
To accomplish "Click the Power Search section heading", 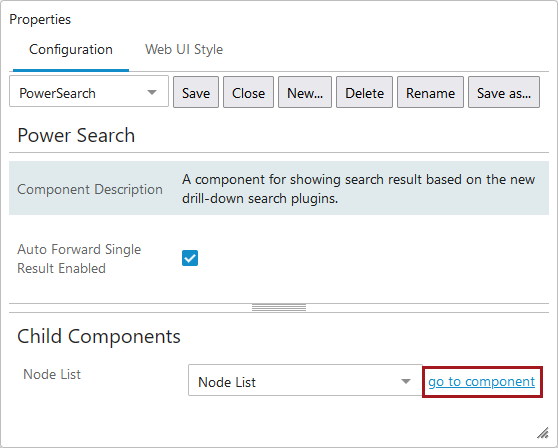I will click(x=76, y=135).
